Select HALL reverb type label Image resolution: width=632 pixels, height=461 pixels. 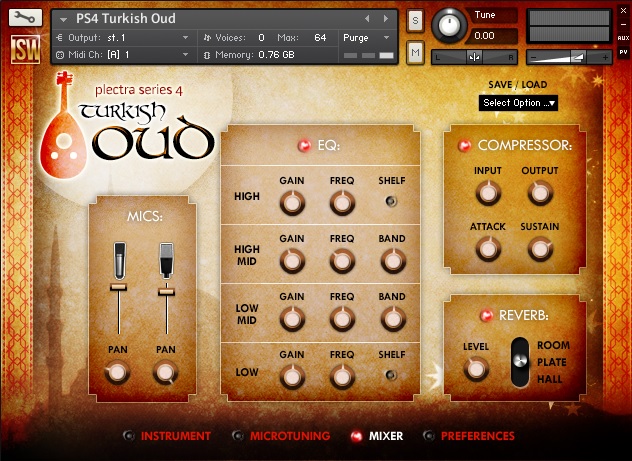click(x=549, y=379)
